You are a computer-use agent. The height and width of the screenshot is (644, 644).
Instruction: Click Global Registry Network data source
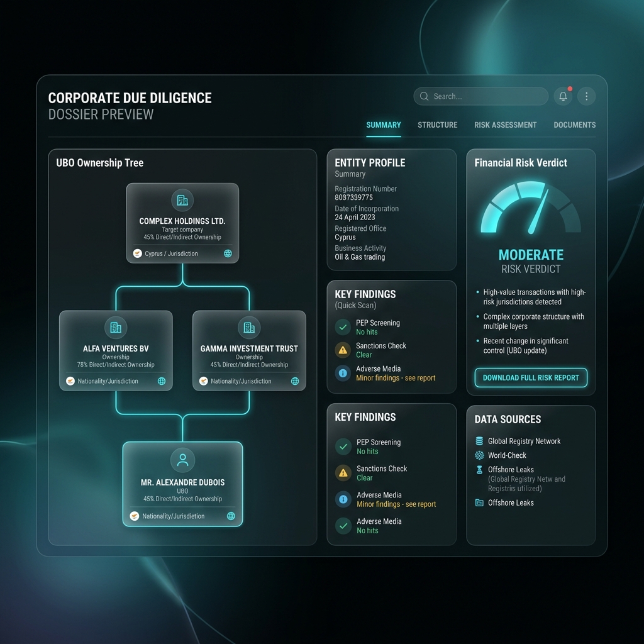click(524, 441)
